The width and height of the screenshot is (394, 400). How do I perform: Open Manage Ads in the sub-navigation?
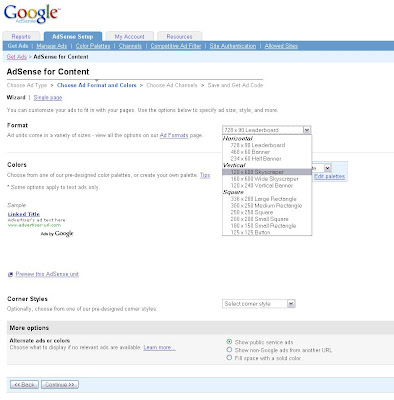52,46
